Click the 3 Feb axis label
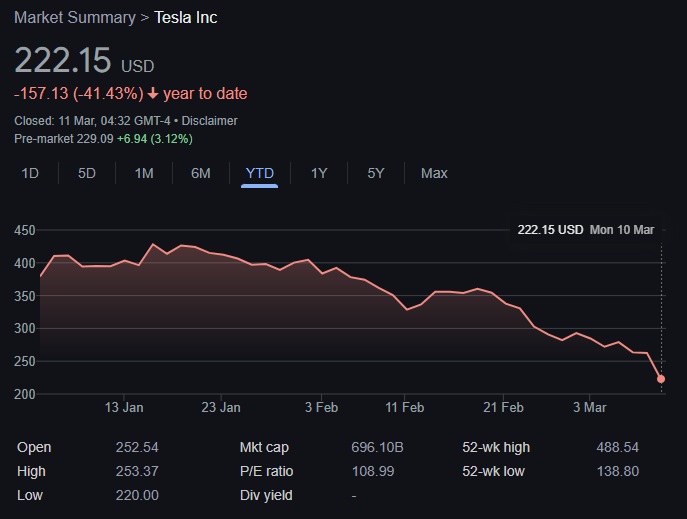Image resolution: width=687 pixels, height=519 pixels. tap(322, 408)
